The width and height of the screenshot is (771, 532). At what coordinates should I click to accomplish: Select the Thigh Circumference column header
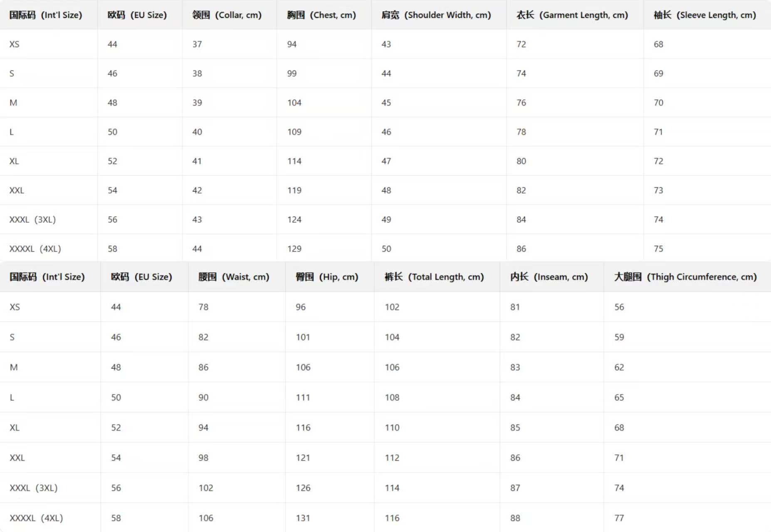coord(685,277)
